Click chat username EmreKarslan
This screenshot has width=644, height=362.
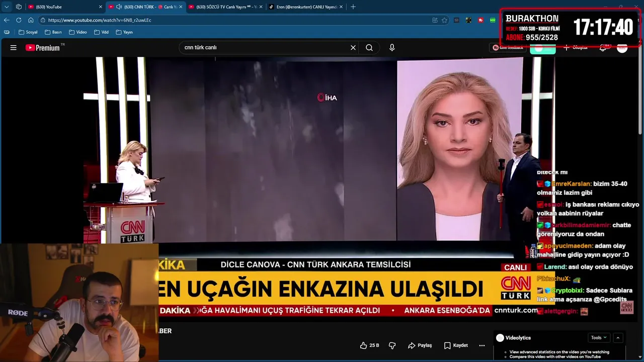tap(572, 184)
